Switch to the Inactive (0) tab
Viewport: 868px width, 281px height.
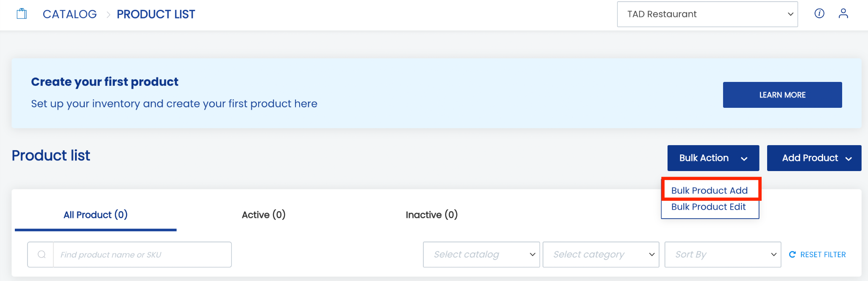[431, 215]
